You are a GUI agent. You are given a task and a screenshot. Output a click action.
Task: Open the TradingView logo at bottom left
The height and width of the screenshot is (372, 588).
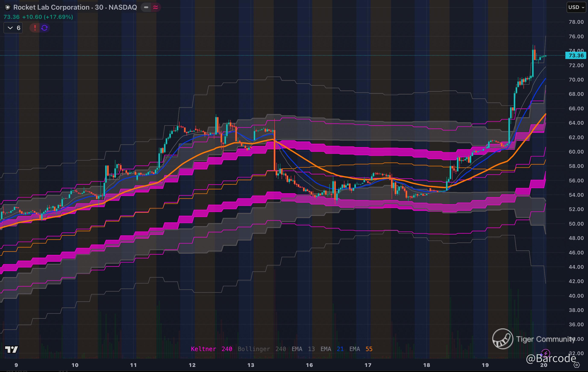[12, 350]
